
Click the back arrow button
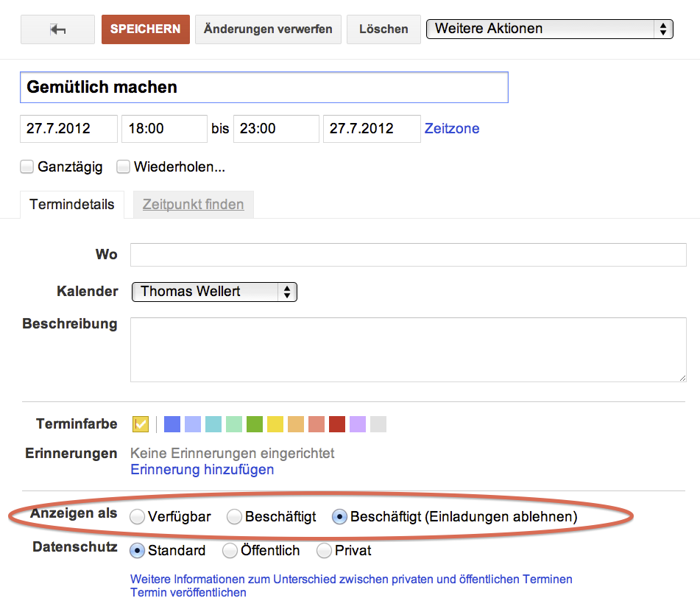coord(57,29)
